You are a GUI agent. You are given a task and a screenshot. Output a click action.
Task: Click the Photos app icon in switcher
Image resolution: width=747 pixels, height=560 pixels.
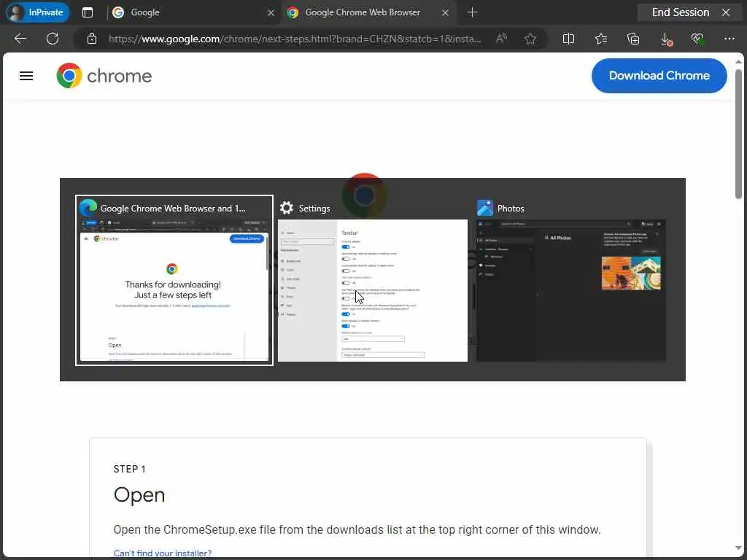pos(485,208)
